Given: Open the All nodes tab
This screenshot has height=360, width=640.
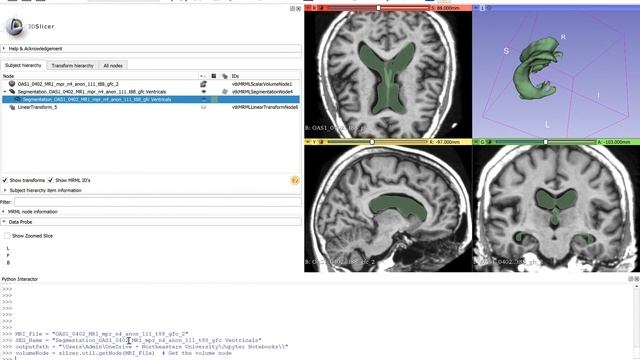Looking at the screenshot, I should coord(113,65).
